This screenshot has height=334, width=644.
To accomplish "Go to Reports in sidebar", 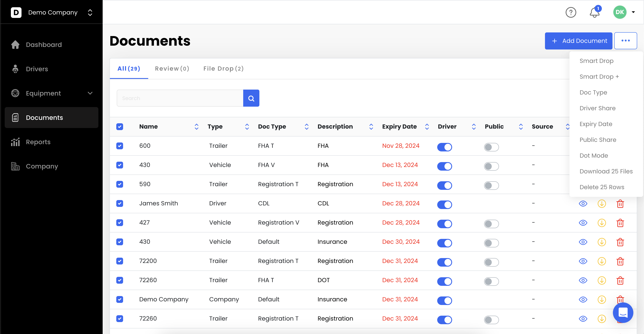I will [x=38, y=142].
